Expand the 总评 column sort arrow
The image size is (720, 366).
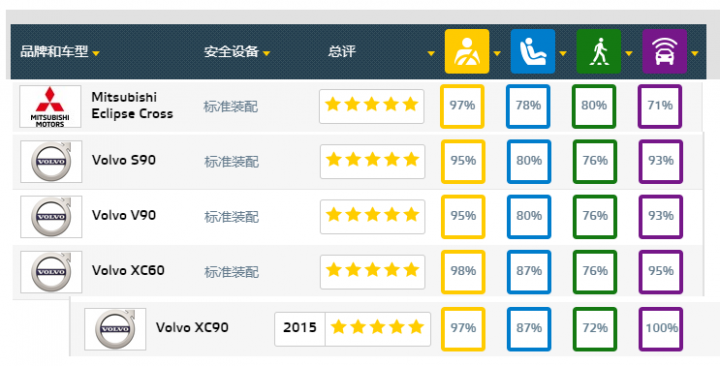[431, 54]
